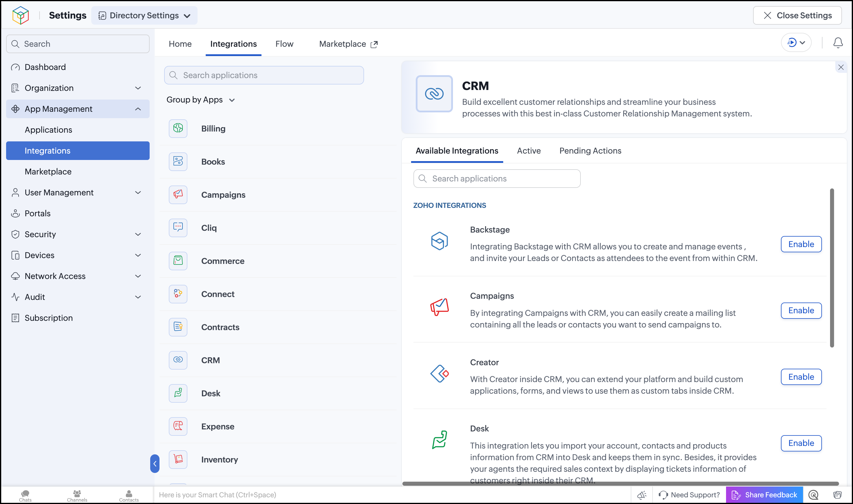Click the integrations list vertical scrollbar
Screen dimensions: 853x504
click(832, 268)
